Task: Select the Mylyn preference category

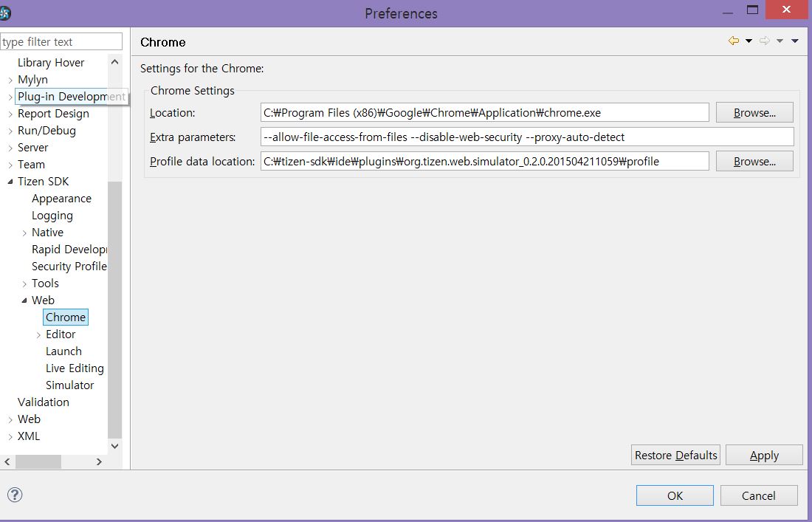Action: pyautogui.click(x=32, y=80)
